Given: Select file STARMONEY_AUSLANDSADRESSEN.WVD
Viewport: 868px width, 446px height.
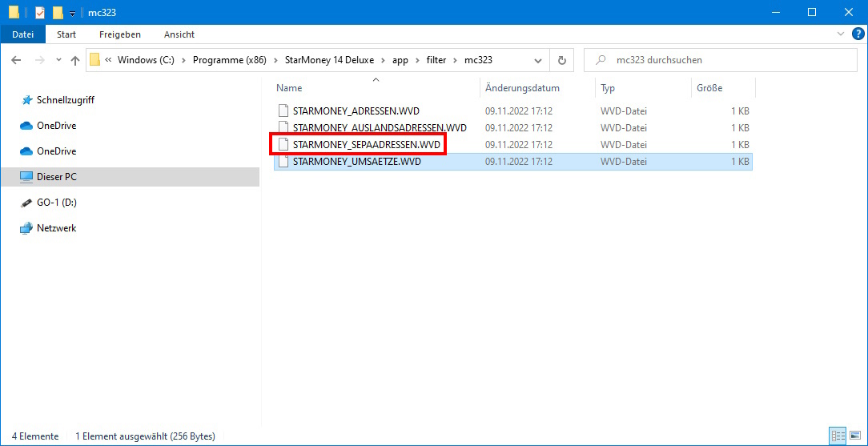Looking at the screenshot, I should (380, 128).
